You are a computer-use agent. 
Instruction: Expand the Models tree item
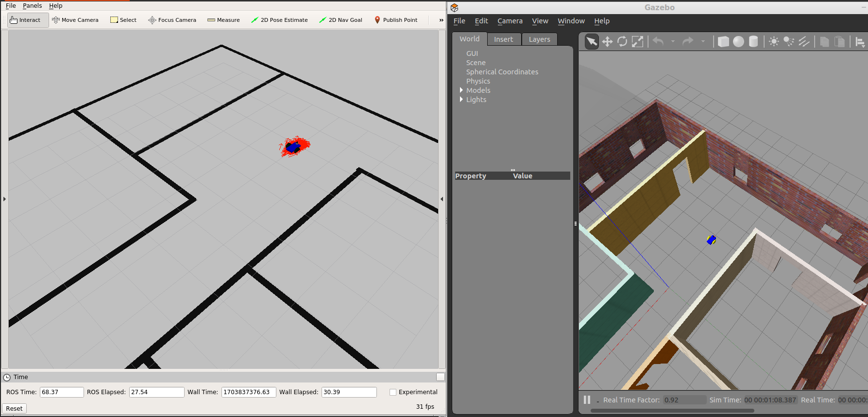point(461,90)
